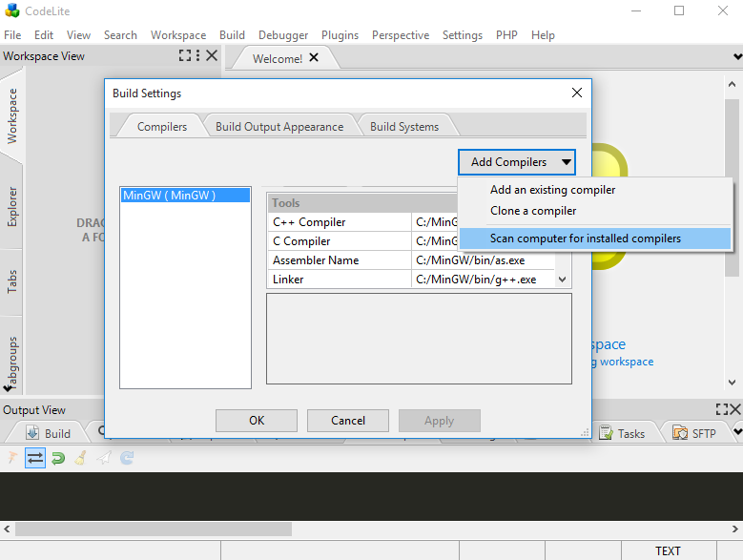Image resolution: width=743 pixels, height=560 pixels.
Task: Open the File menu
Action: 12,35
